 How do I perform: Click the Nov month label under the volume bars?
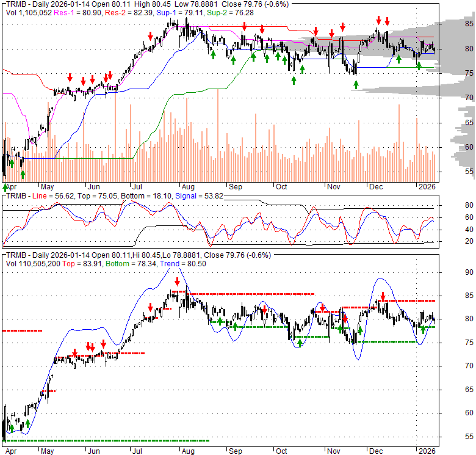coord(333,186)
